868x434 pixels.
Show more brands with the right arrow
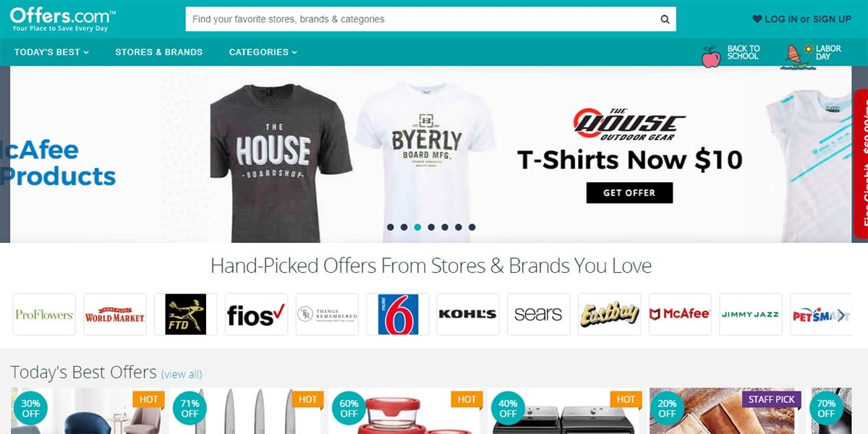[841, 315]
